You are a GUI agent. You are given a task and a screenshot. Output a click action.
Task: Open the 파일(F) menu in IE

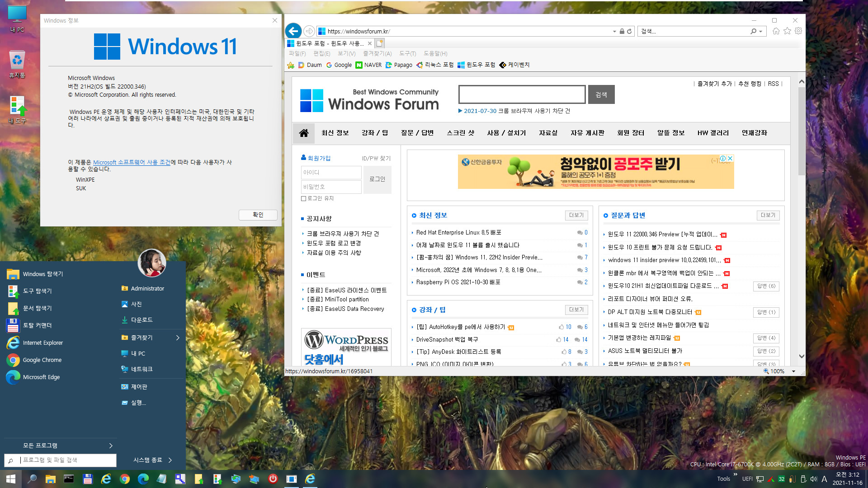(x=297, y=53)
